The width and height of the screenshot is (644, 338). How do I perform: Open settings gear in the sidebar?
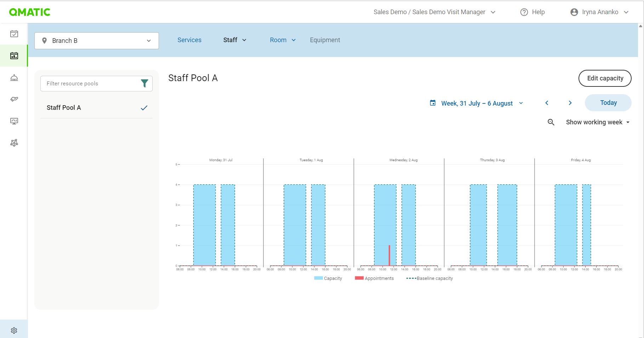14,331
